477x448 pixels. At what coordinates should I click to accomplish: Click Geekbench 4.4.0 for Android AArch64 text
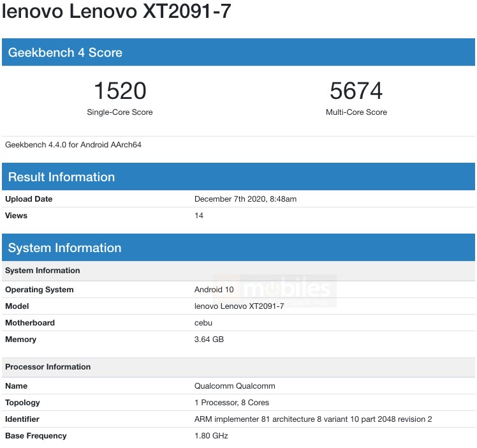click(x=73, y=145)
